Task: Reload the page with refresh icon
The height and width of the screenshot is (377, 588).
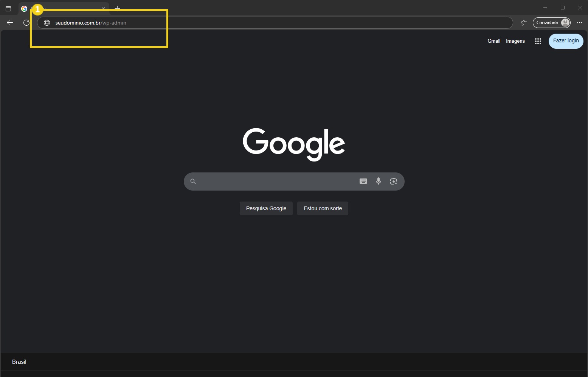Action: [x=26, y=23]
